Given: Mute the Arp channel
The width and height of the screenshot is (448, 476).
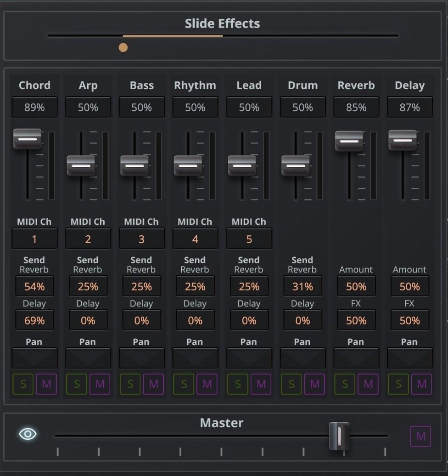Looking at the screenshot, I should (x=100, y=384).
